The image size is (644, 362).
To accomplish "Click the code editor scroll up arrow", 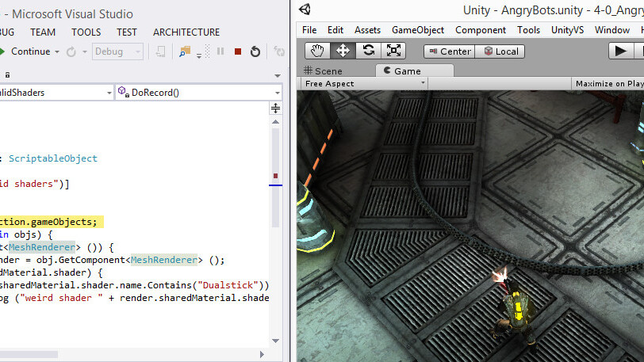I will tap(275, 122).
